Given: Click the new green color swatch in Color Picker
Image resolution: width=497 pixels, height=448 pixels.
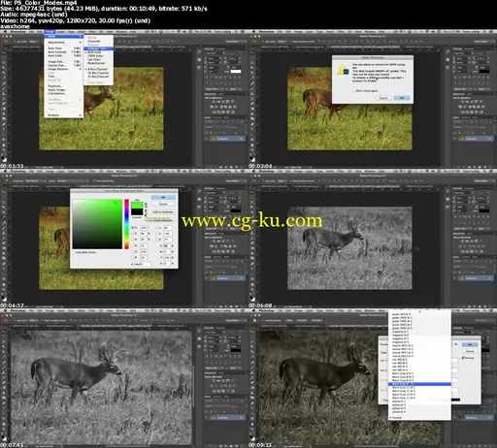Looking at the screenshot, I should click(137, 206).
